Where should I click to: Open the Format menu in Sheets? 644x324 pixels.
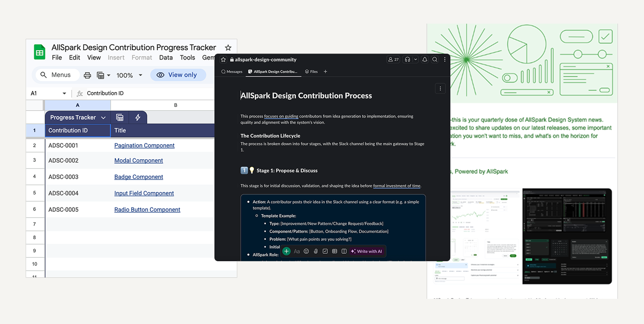pyautogui.click(x=142, y=57)
